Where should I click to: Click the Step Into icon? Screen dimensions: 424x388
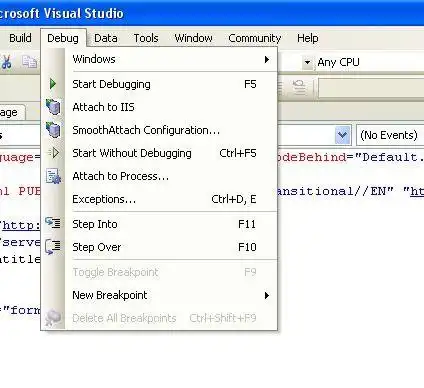53,223
